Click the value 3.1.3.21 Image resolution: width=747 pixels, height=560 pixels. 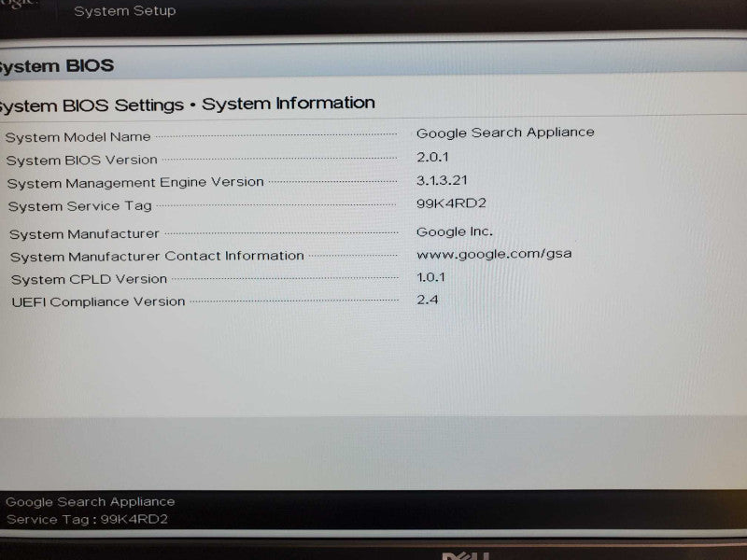click(442, 180)
